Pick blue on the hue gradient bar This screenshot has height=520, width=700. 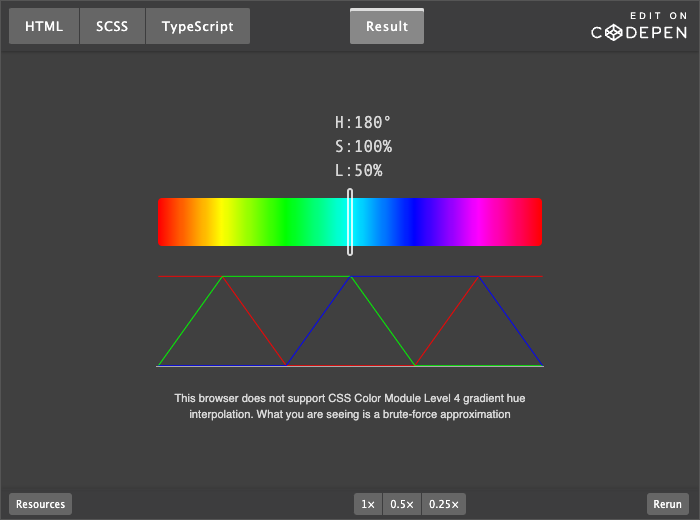(414, 222)
